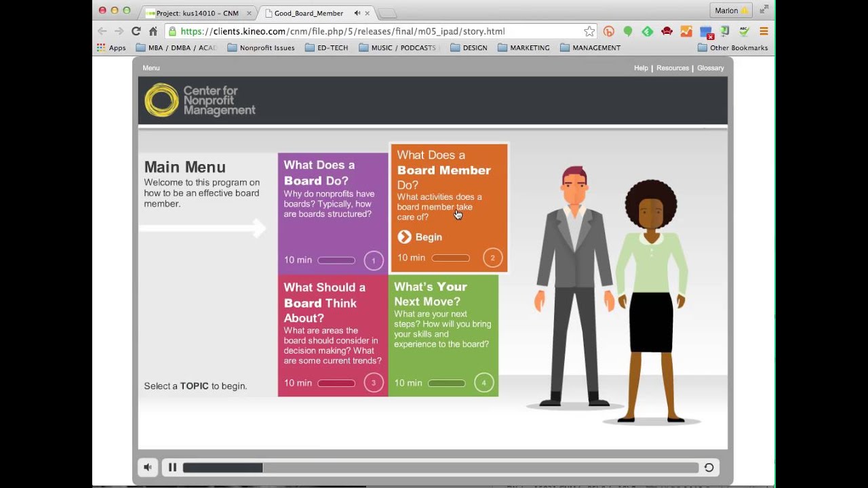The width and height of the screenshot is (868, 488).
Task: Click the circled number 4 on green tile
Action: (x=484, y=383)
